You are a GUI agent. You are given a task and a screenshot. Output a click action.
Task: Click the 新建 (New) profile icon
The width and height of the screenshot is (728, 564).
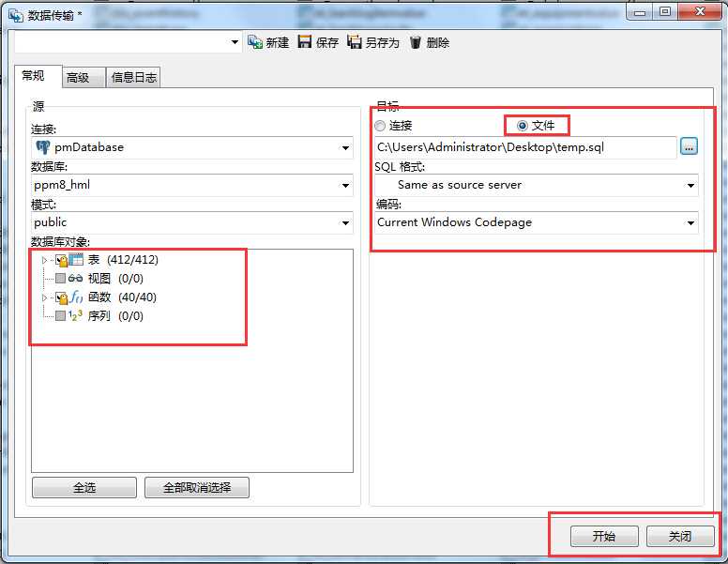(255, 42)
